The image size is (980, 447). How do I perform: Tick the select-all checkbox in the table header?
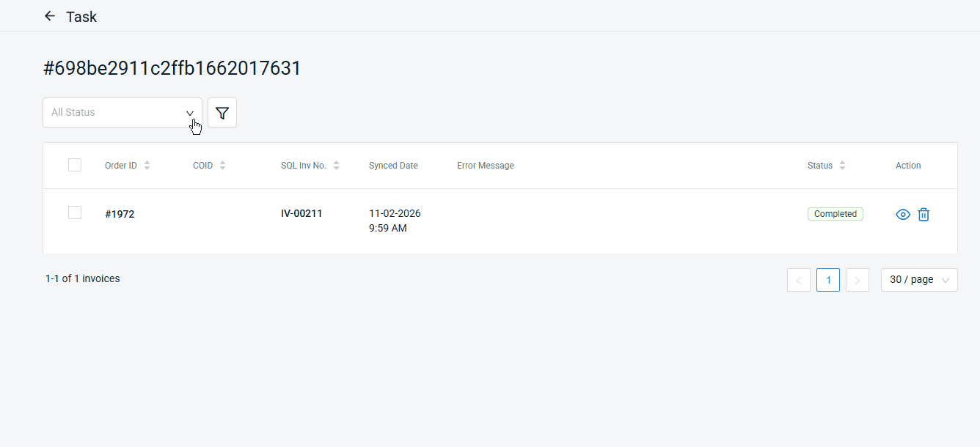(75, 165)
